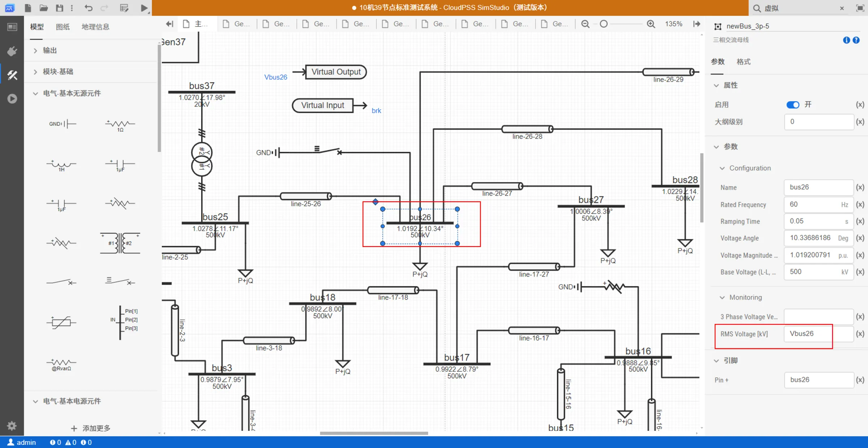
Task: Redo the last undone action
Action: pyautogui.click(x=105, y=8)
